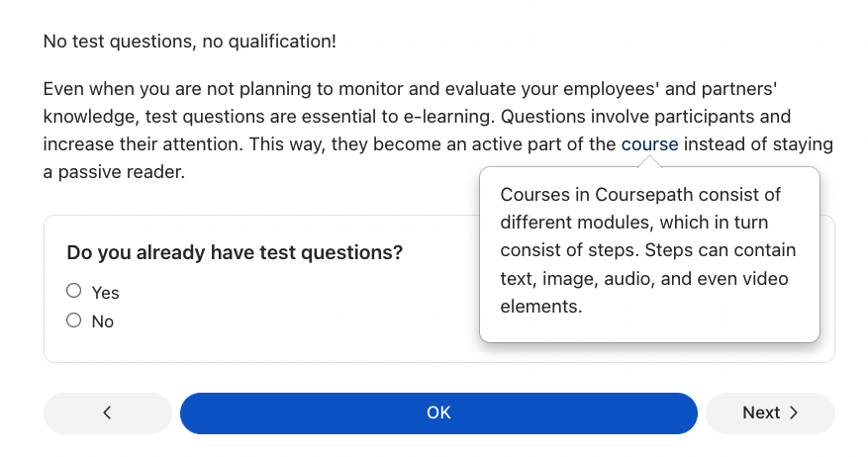Click the right chevron arrow beside Next
The width and height of the screenshot is (868, 457).
coord(795,413)
